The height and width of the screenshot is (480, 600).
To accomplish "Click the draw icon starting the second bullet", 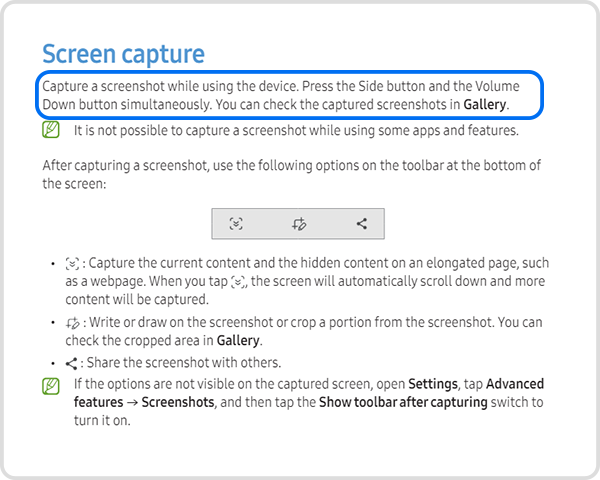I will [71, 323].
